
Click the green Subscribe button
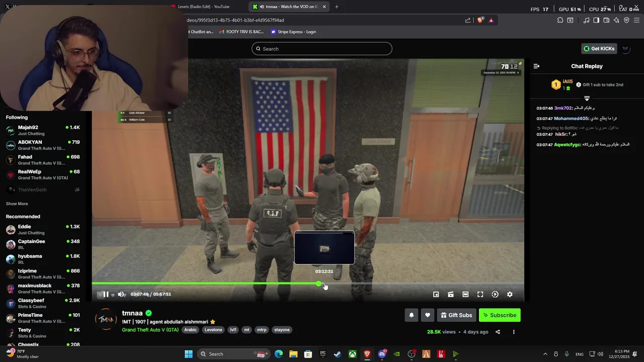click(x=500, y=315)
